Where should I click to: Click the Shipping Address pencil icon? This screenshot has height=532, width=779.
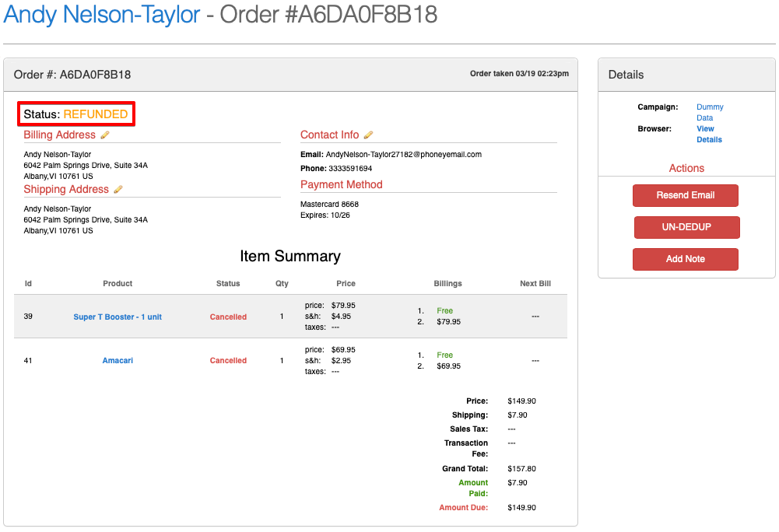[x=118, y=190]
